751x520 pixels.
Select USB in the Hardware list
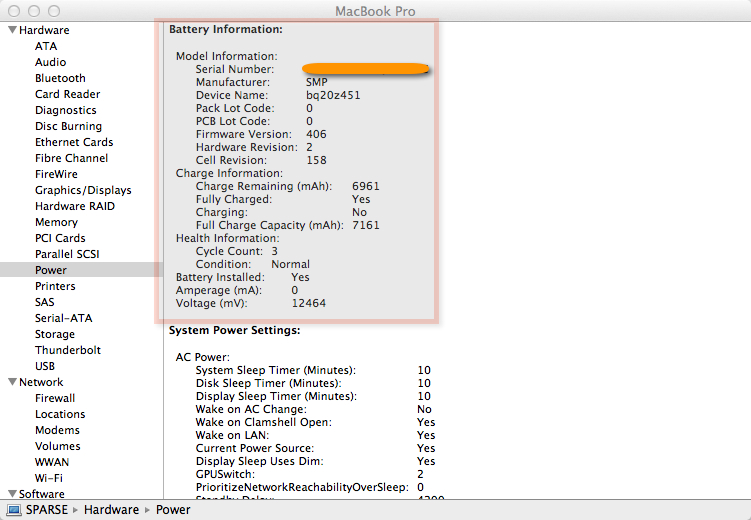[x=45, y=366]
